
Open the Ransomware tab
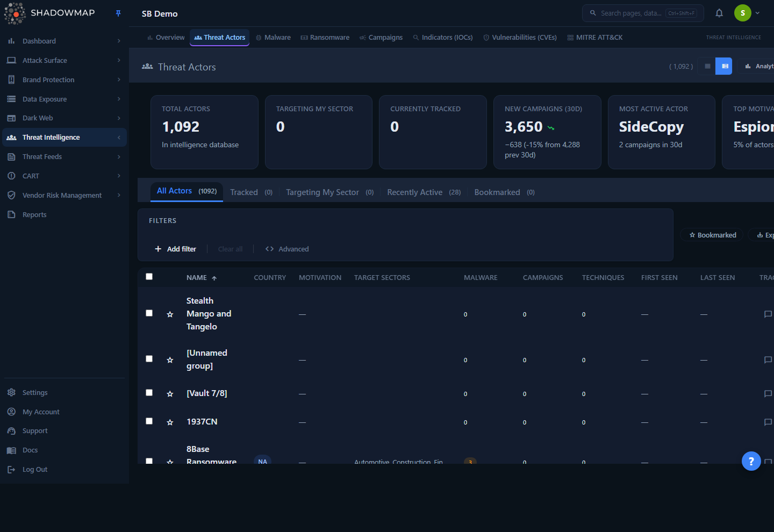coord(325,38)
